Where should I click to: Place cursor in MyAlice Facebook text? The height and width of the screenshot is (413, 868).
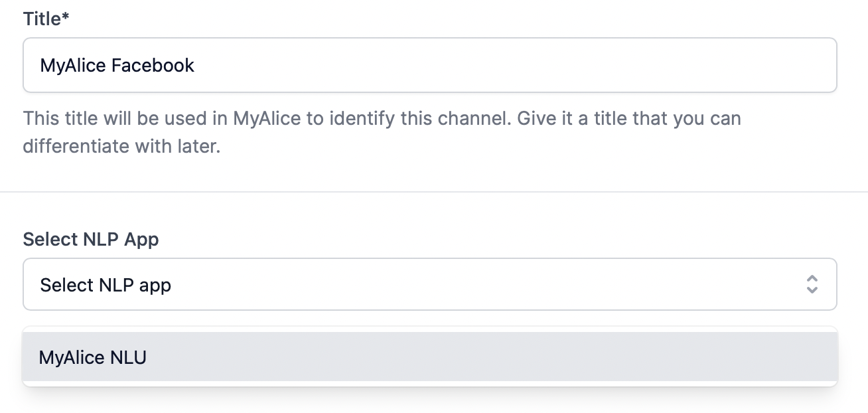tap(117, 65)
